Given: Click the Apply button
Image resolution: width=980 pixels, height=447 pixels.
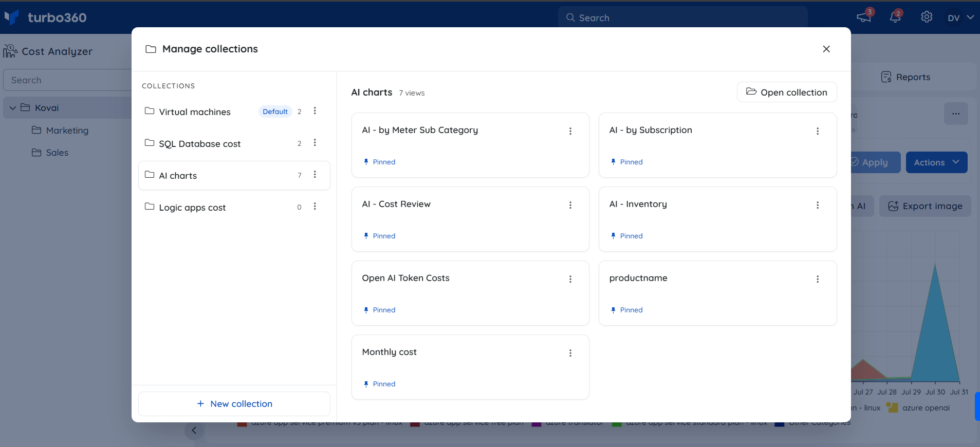Looking at the screenshot, I should 876,162.
